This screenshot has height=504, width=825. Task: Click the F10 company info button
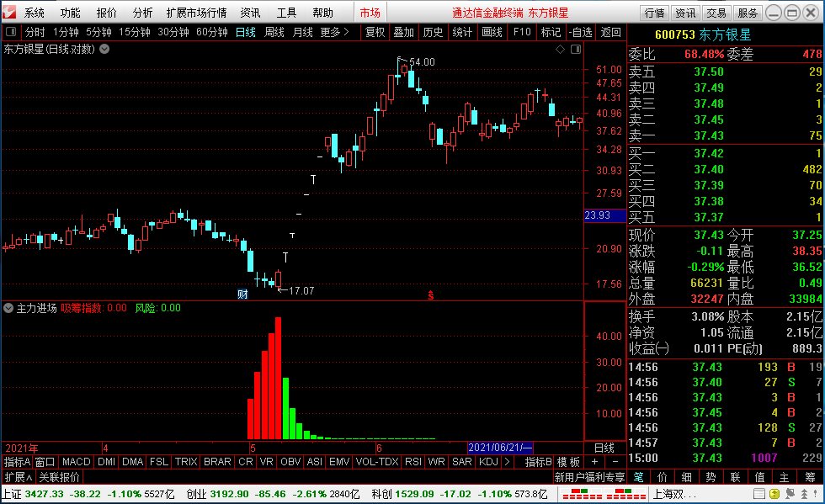(522, 32)
